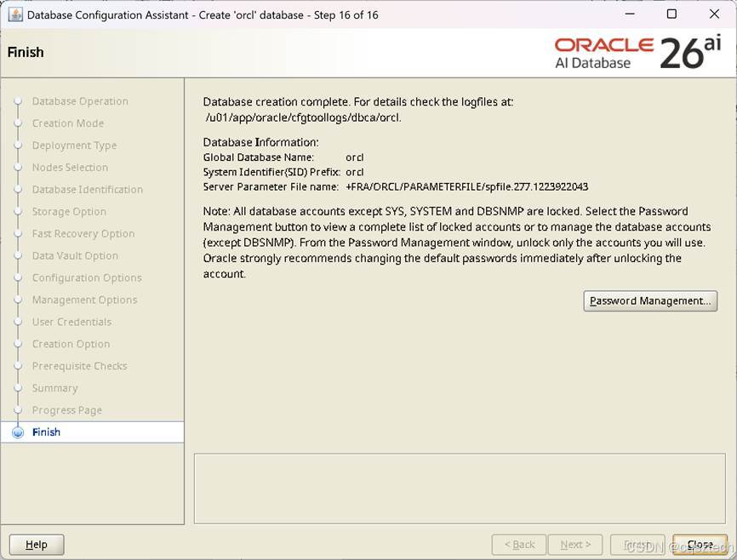Click the Help button
The height and width of the screenshot is (560, 737).
point(37,545)
